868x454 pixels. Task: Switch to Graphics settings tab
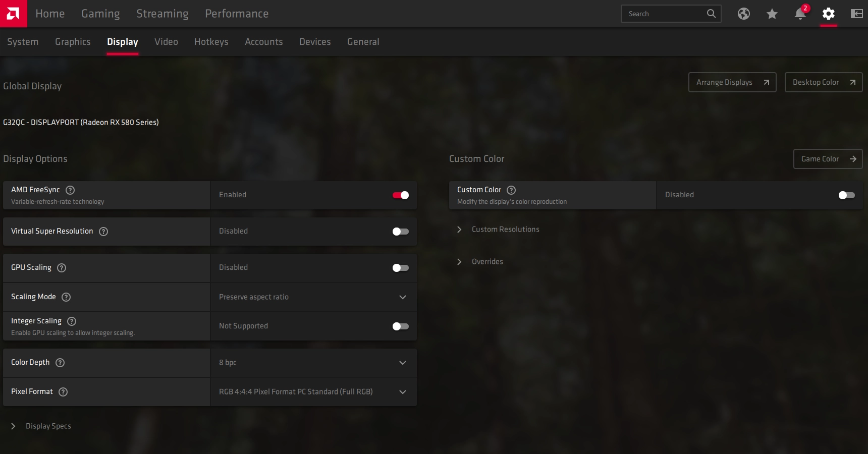point(73,42)
